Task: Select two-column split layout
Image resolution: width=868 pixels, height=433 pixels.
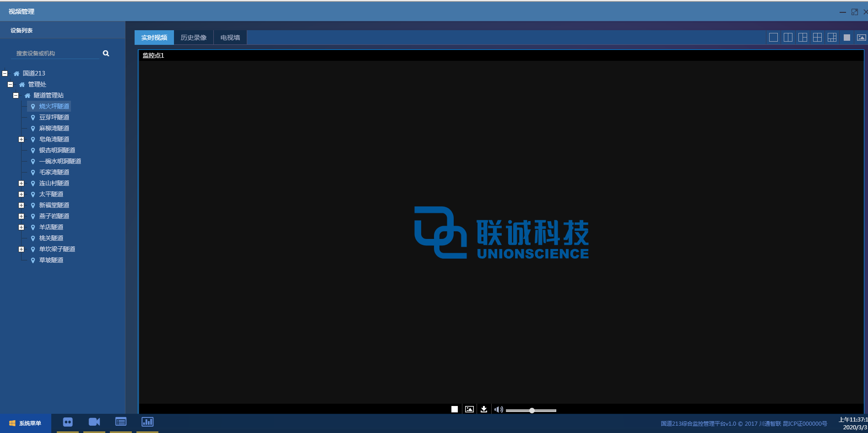Action: (788, 38)
